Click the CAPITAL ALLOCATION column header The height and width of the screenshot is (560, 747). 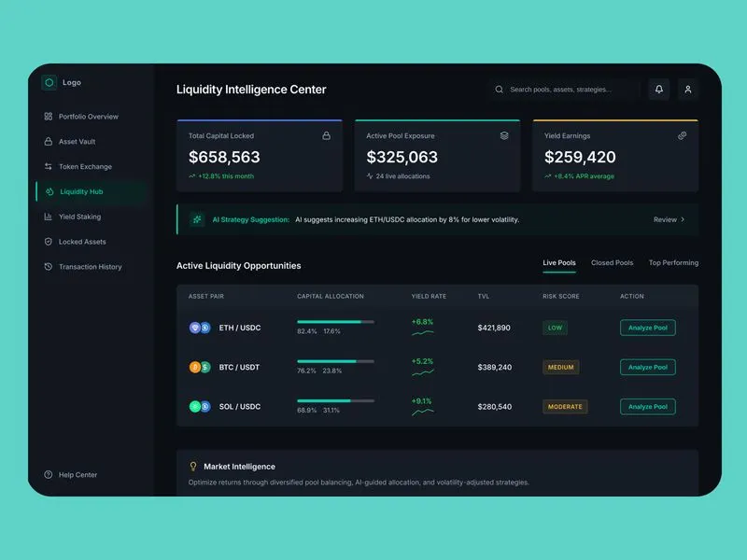click(331, 296)
